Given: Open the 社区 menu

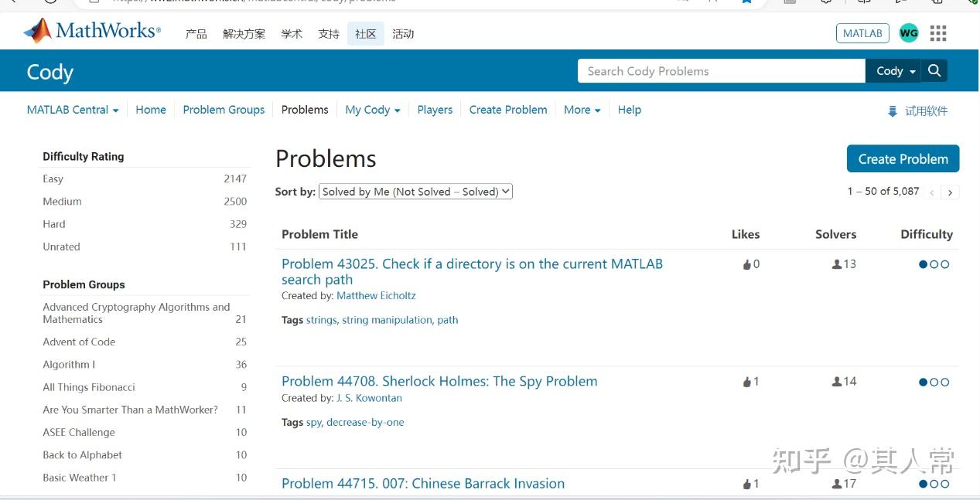Looking at the screenshot, I should [x=366, y=34].
